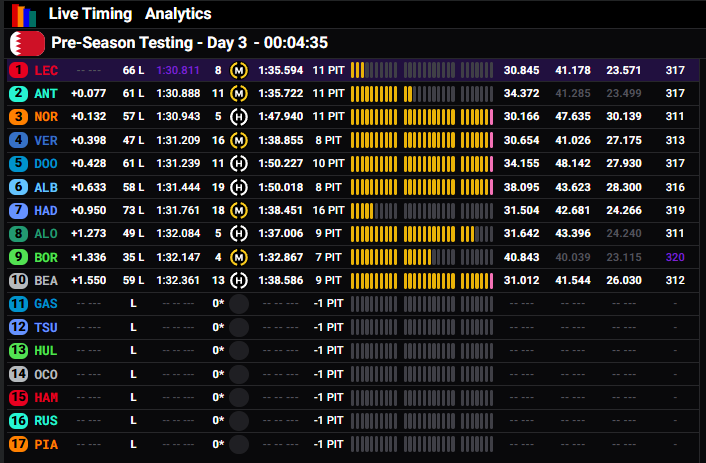Click HAD's mini-sector progress bars

click(422, 210)
